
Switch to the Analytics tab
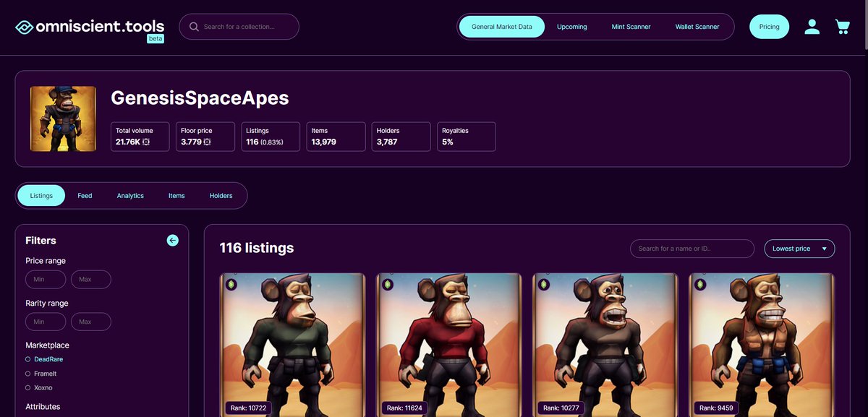coord(130,196)
